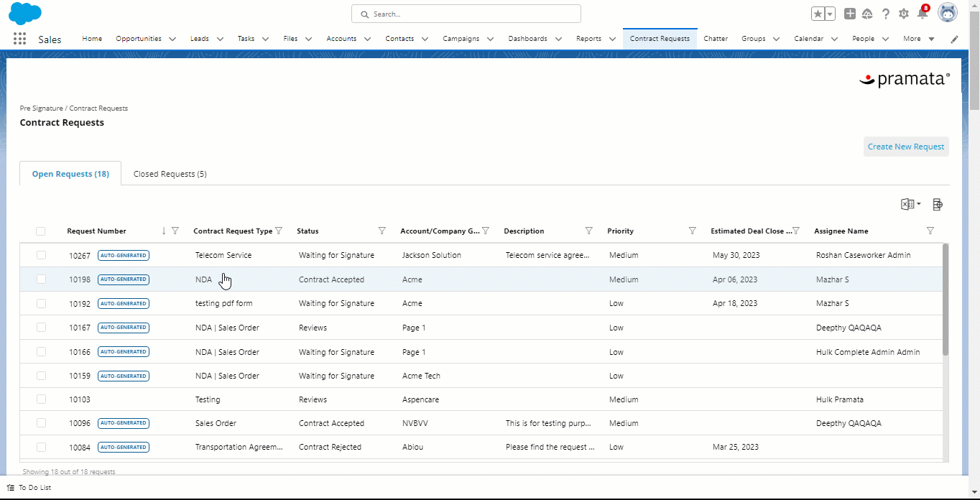The height and width of the screenshot is (500, 980).
Task: Check the box for request 10159
Action: pyautogui.click(x=41, y=375)
